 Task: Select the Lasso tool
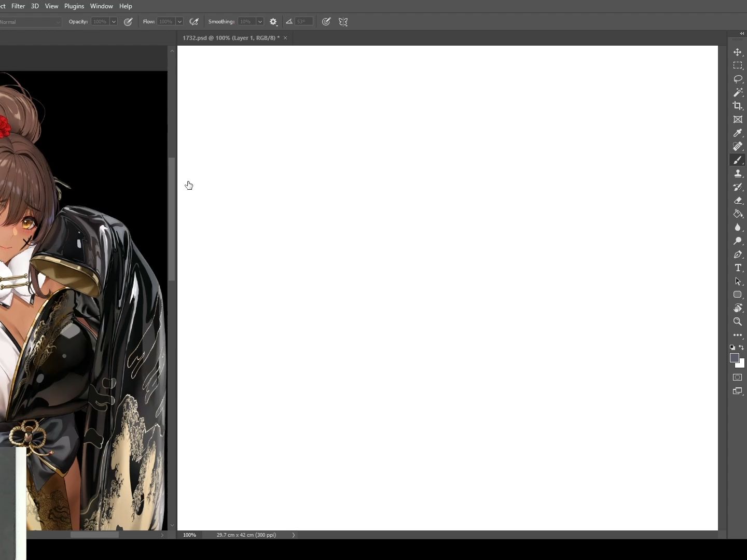click(737, 79)
